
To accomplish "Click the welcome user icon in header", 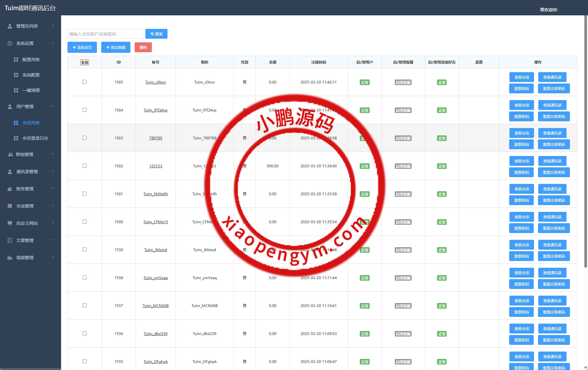I will point(542,10).
